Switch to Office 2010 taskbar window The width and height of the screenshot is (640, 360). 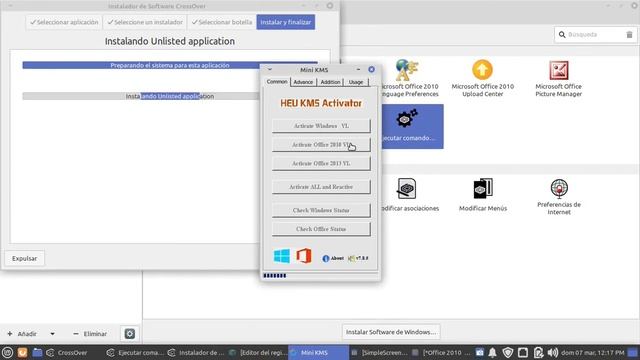[x=440, y=353]
